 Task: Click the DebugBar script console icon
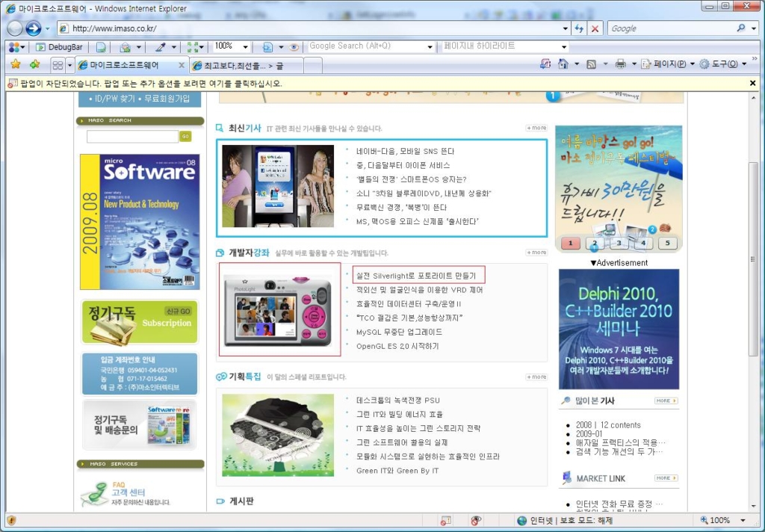click(268, 47)
